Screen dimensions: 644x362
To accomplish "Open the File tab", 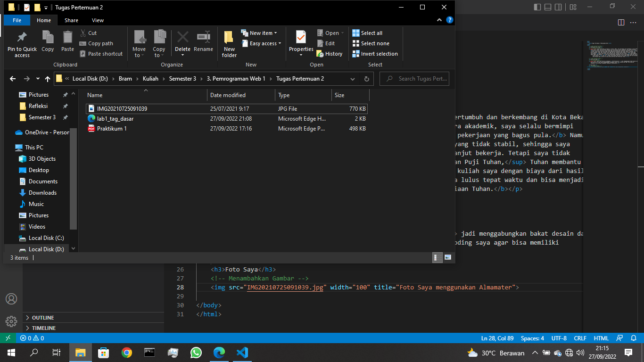I will click(x=17, y=20).
